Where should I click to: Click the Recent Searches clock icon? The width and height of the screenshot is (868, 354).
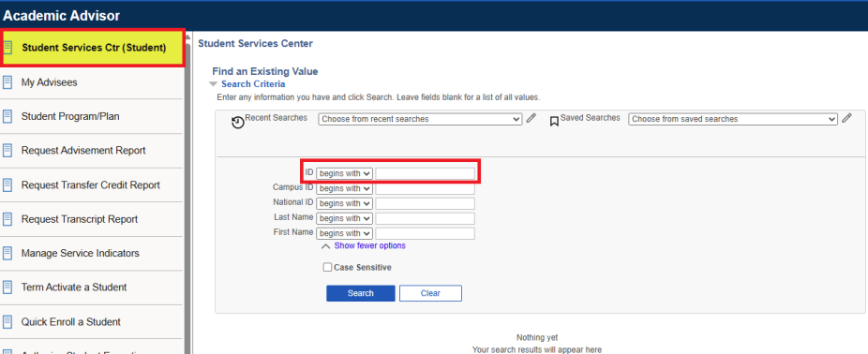click(238, 123)
